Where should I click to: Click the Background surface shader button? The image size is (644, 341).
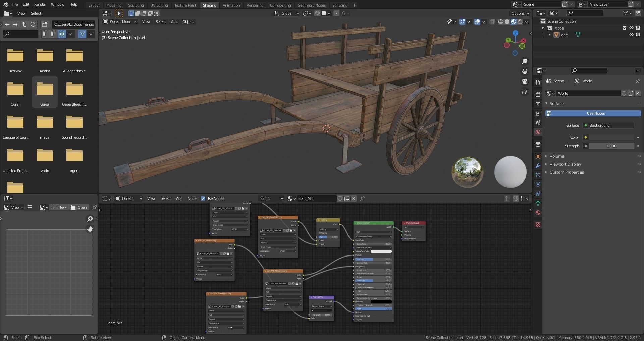[x=608, y=125]
